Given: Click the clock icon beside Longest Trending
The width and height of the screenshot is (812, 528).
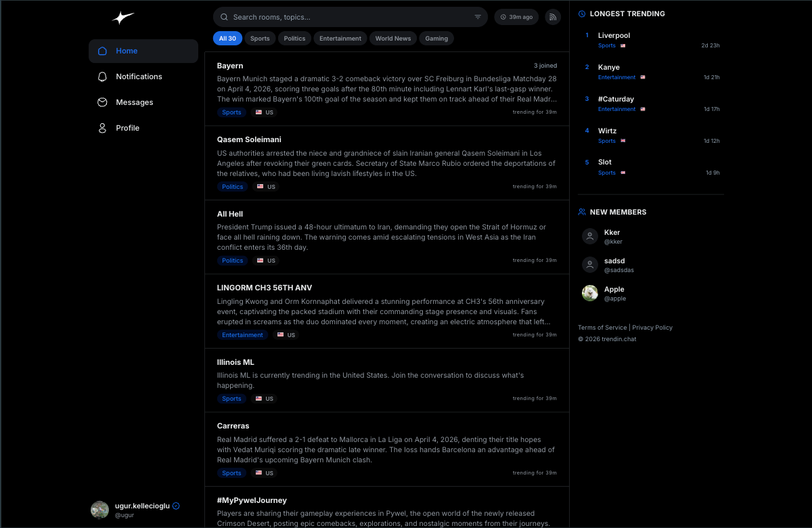Looking at the screenshot, I should coord(582,14).
